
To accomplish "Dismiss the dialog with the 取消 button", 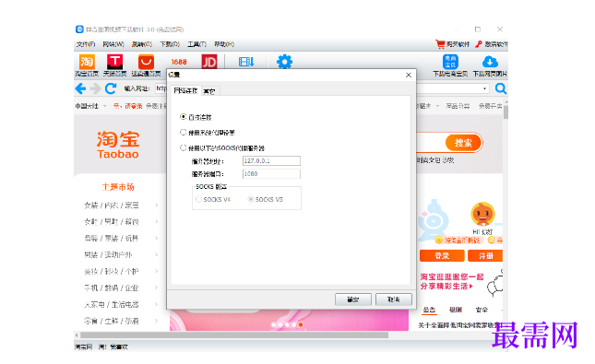I will tap(394, 299).
